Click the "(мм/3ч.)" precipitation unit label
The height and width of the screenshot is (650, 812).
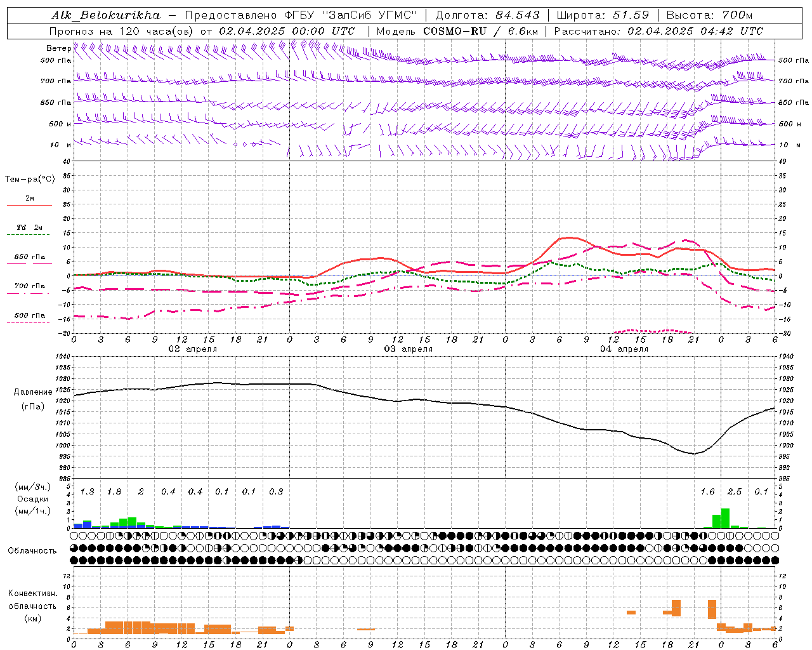33,487
